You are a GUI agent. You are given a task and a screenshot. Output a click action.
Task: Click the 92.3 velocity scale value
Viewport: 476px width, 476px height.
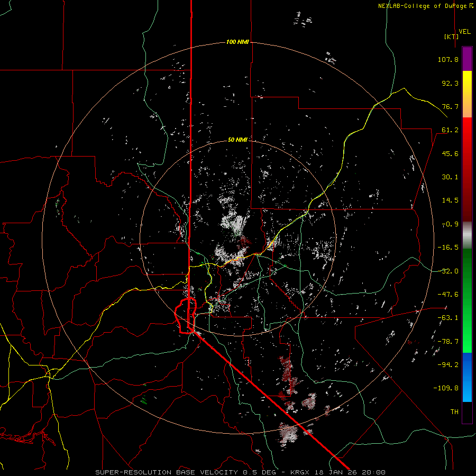[x=450, y=83]
